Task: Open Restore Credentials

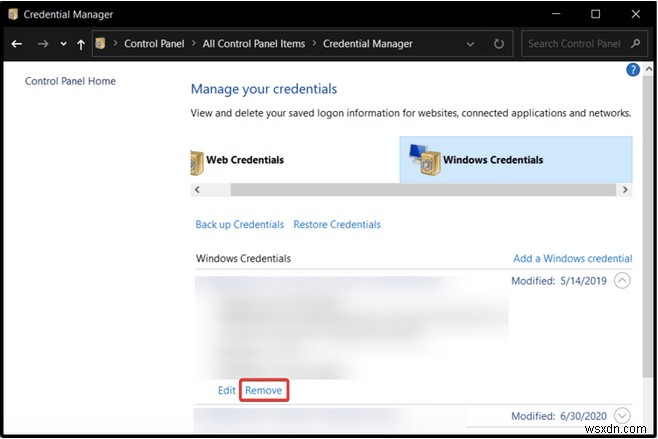Action: [337, 225]
